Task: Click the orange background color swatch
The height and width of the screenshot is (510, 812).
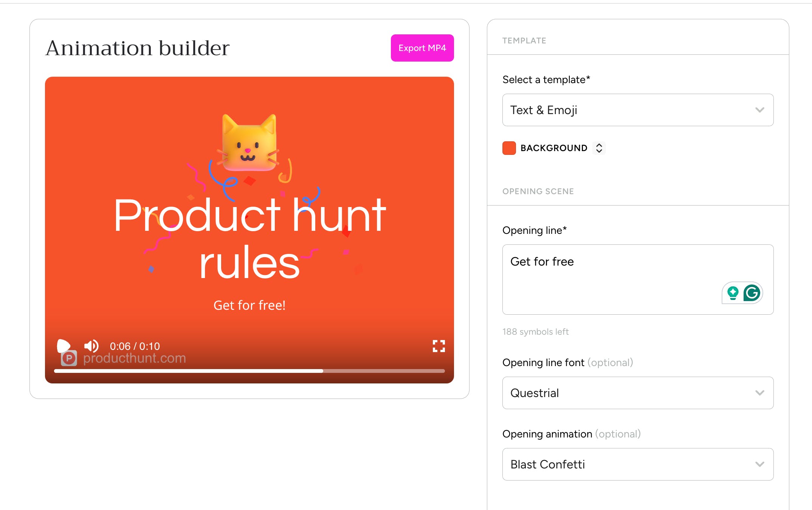Action: 509,148
